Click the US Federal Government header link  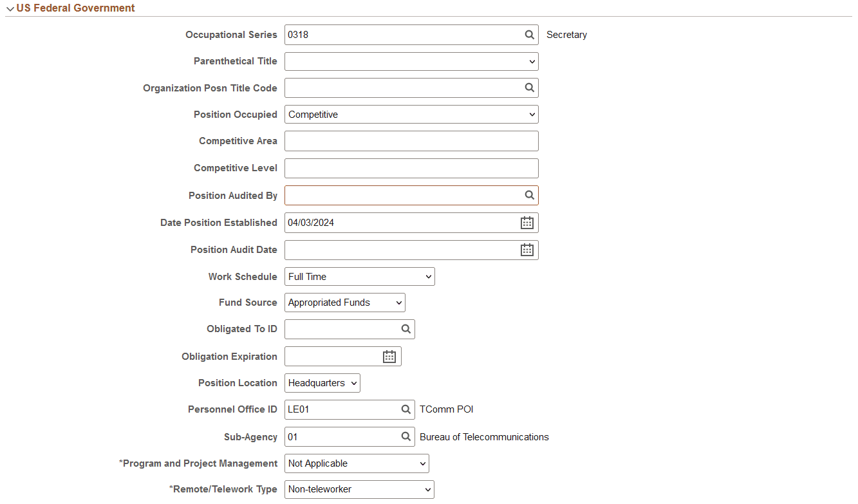(x=75, y=8)
